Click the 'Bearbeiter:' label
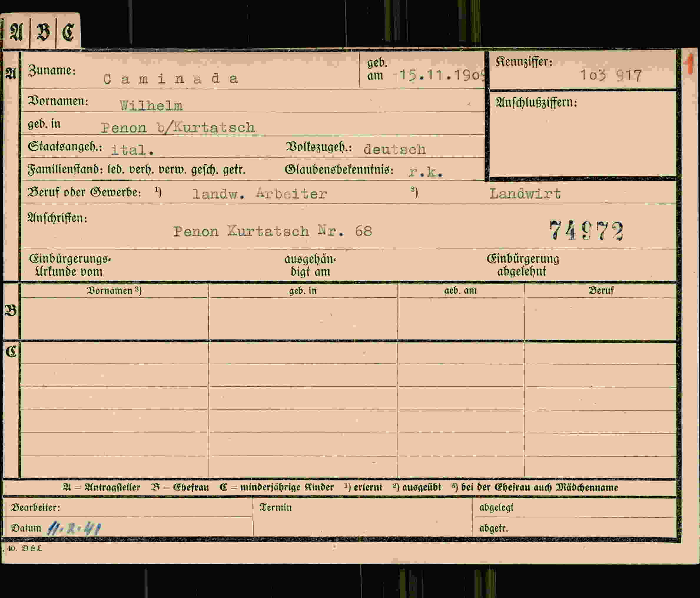This screenshot has width=700, height=598. coord(36,507)
